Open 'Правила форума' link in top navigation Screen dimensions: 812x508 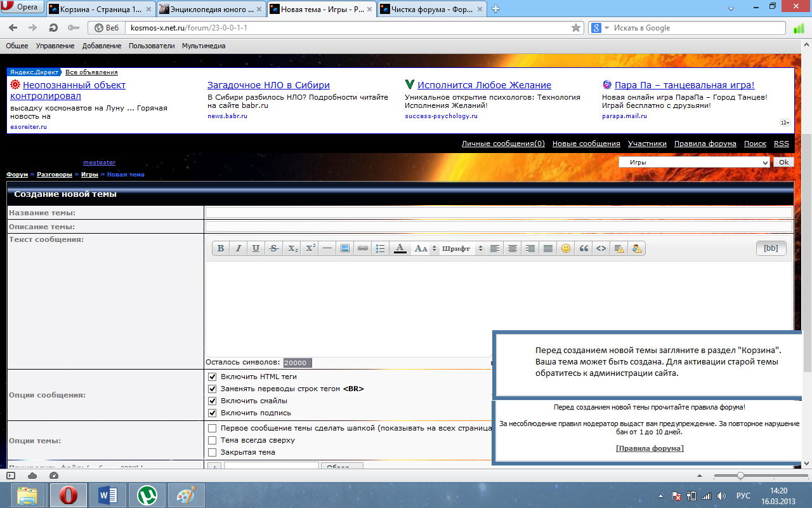[x=705, y=144]
